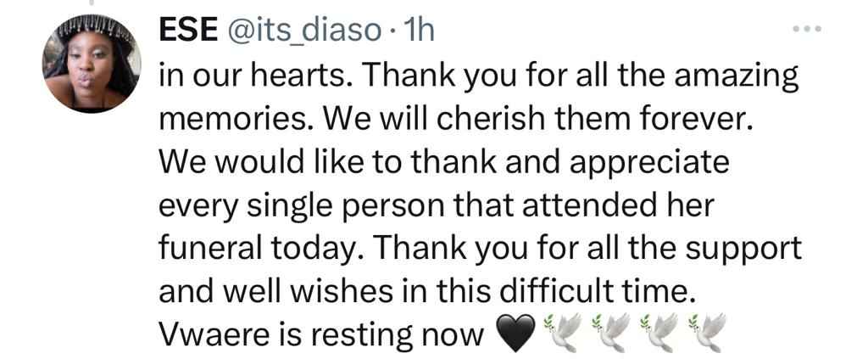
Task: Click the headpiece in the profile photo
Action: (95, 30)
